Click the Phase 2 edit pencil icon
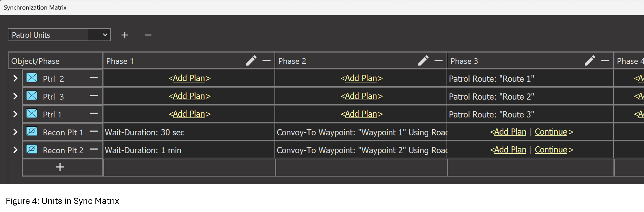The image size is (644, 212). pos(423,61)
